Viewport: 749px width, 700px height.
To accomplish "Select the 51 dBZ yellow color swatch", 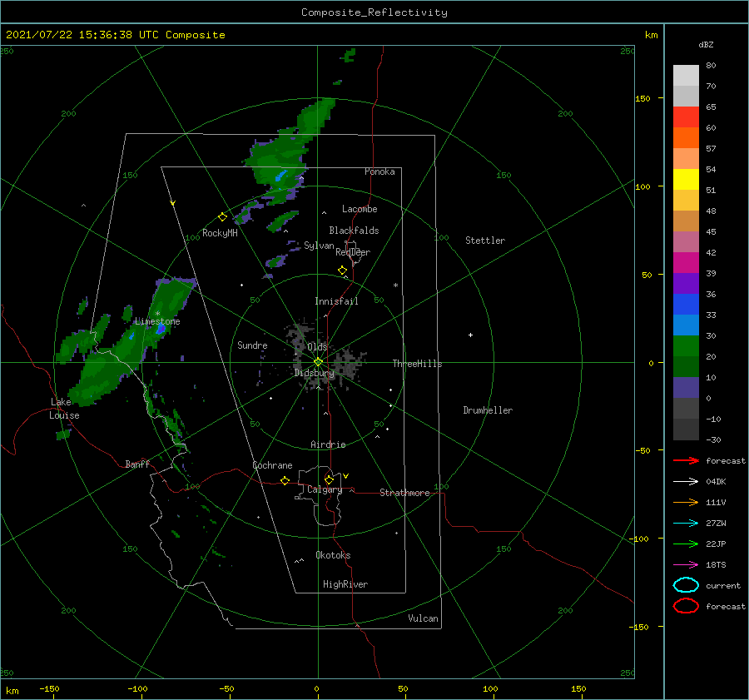I will (686, 179).
